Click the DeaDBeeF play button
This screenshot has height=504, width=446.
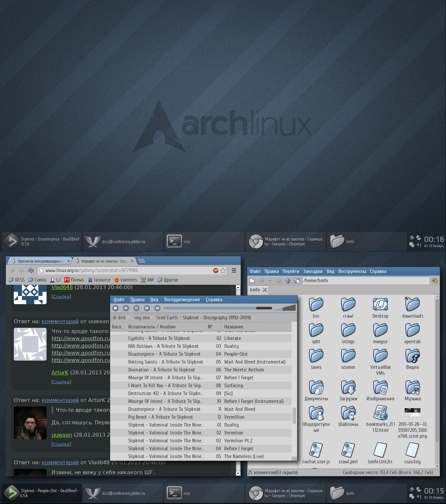point(126,308)
